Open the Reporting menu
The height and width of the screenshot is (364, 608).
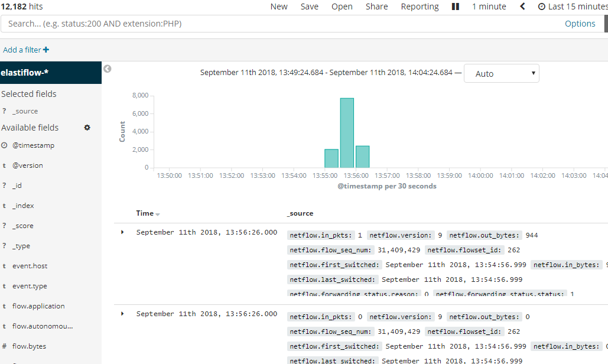[420, 6]
